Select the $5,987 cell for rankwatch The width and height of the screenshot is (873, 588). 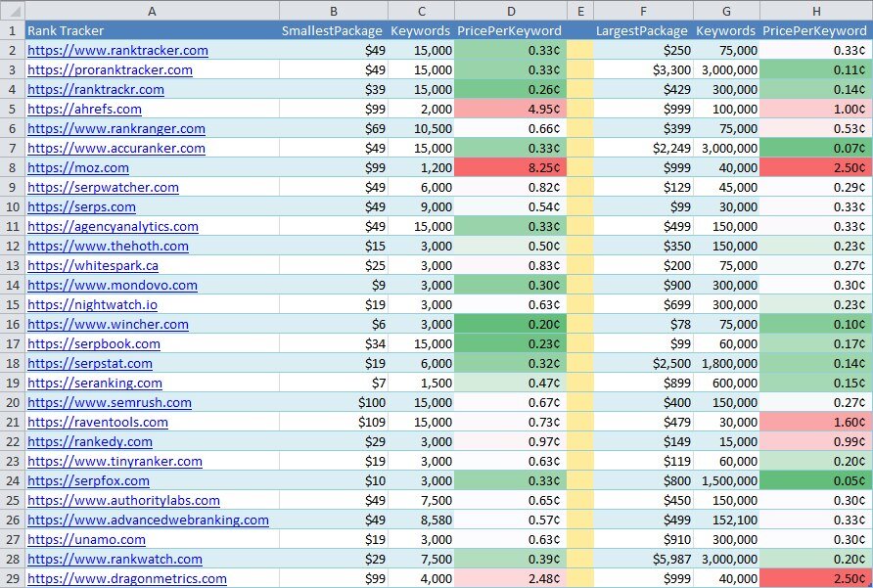(x=643, y=559)
